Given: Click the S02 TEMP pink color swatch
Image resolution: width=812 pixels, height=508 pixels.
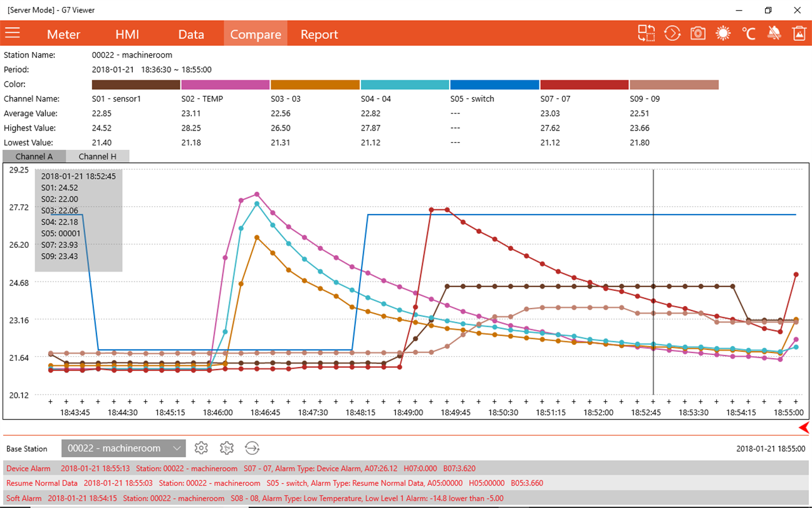Looking at the screenshot, I should coord(226,85).
